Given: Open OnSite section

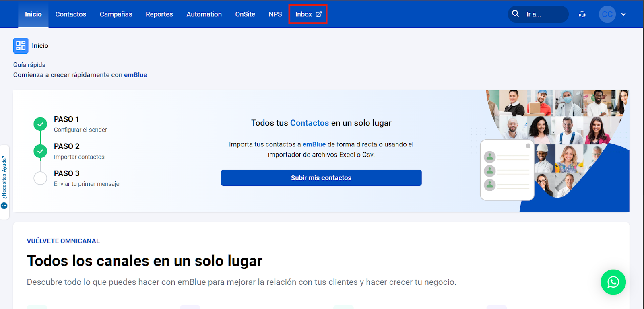Looking at the screenshot, I should (245, 14).
